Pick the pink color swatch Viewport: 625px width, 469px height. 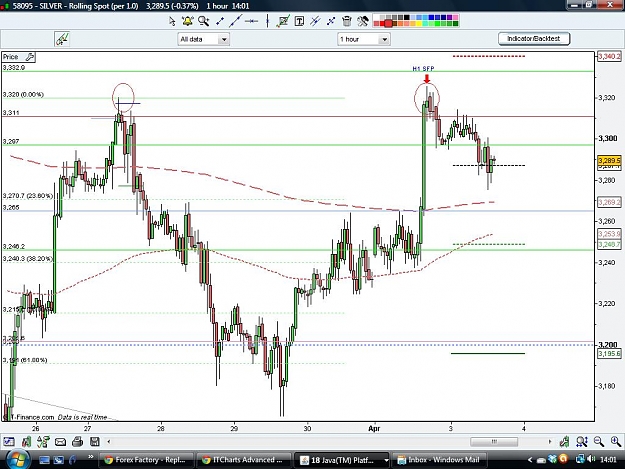[x=456, y=18]
